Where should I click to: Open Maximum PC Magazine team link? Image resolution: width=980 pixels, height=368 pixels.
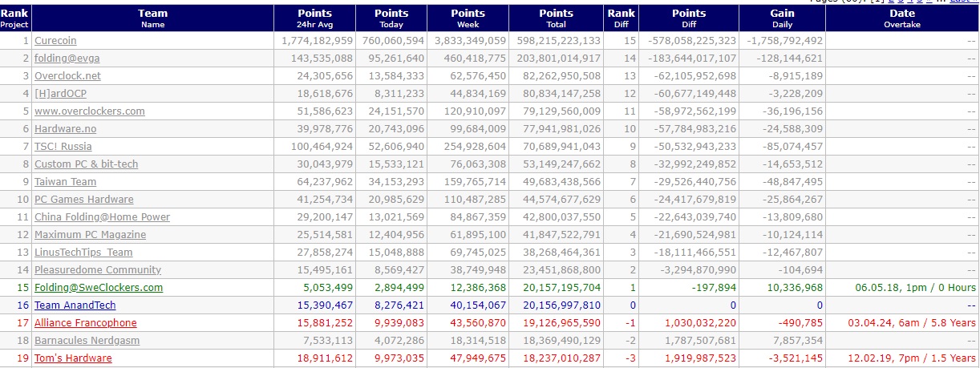[x=90, y=234]
